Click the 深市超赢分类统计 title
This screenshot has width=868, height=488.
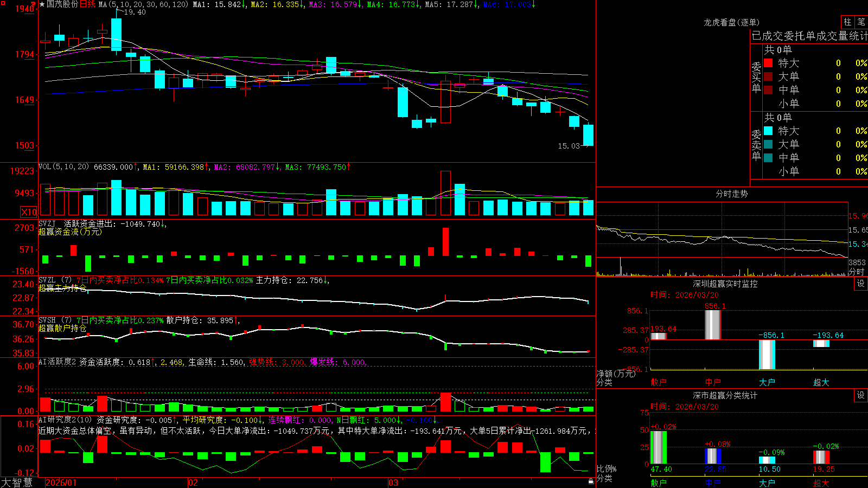click(x=725, y=395)
